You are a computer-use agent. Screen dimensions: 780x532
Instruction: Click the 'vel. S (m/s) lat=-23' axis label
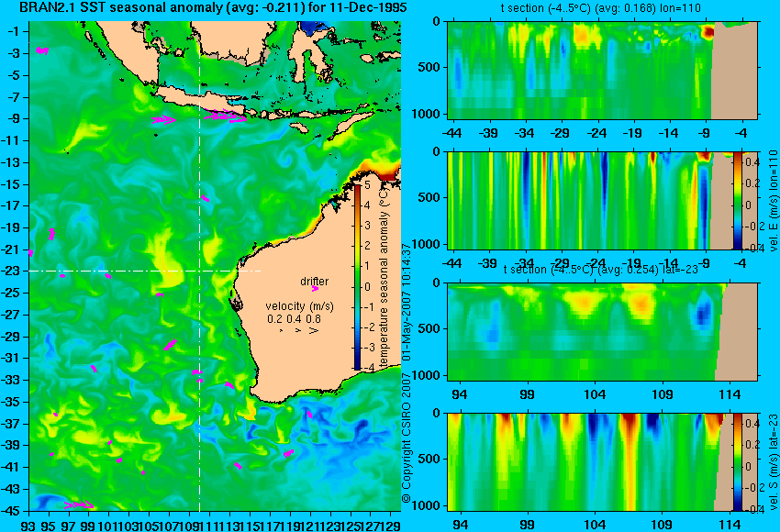[774, 461]
